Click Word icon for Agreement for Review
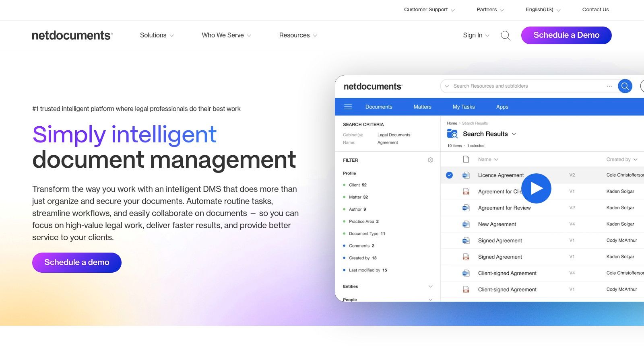The image size is (644, 362). (x=466, y=208)
